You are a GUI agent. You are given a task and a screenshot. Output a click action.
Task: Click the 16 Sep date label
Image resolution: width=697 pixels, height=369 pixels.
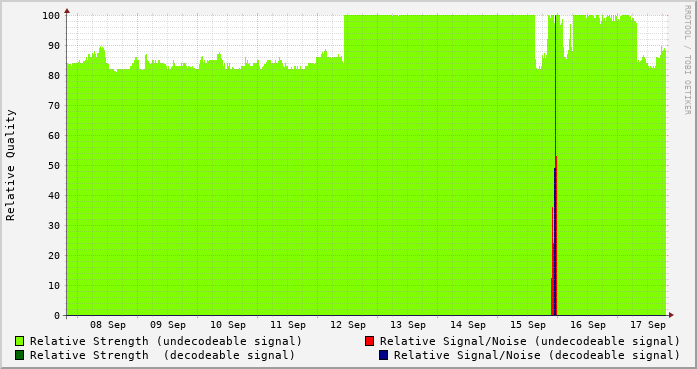(588, 325)
